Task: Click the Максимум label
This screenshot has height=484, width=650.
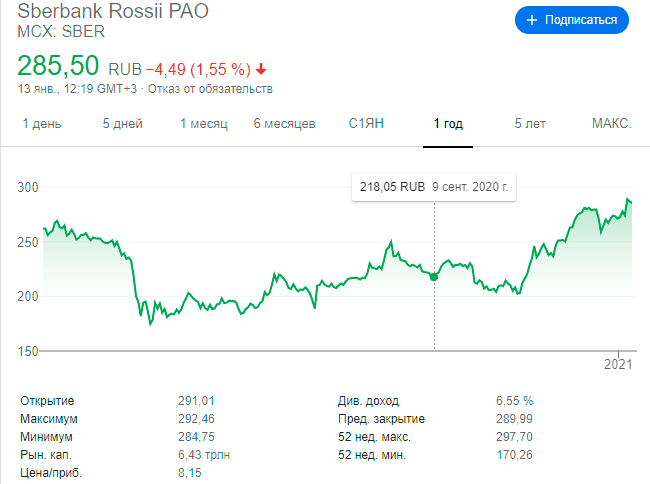Action: click(49, 419)
